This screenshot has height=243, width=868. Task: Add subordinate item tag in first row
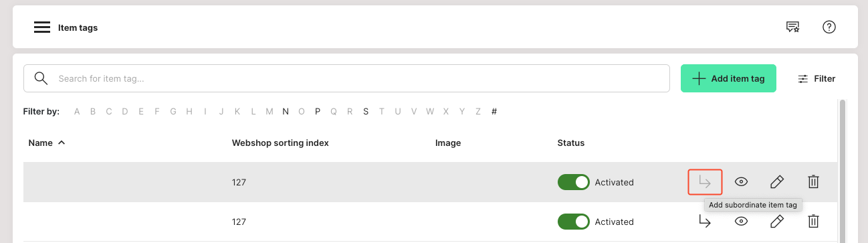(x=705, y=182)
